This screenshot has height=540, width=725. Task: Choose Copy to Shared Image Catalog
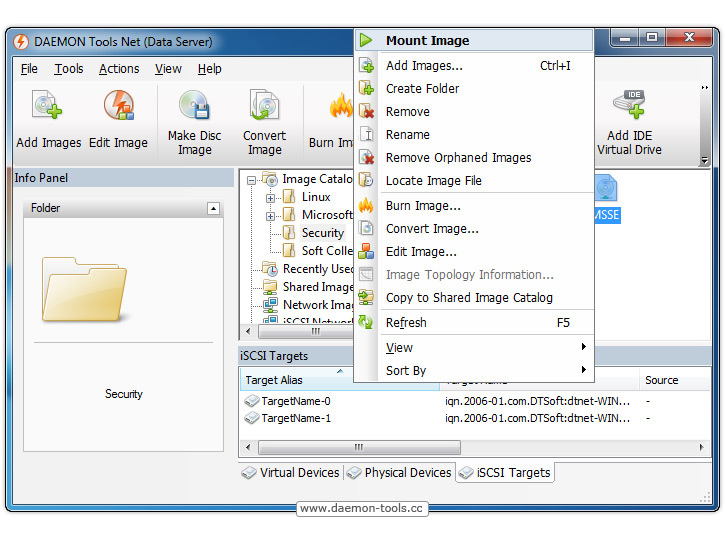pyautogui.click(x=474, y=297)
